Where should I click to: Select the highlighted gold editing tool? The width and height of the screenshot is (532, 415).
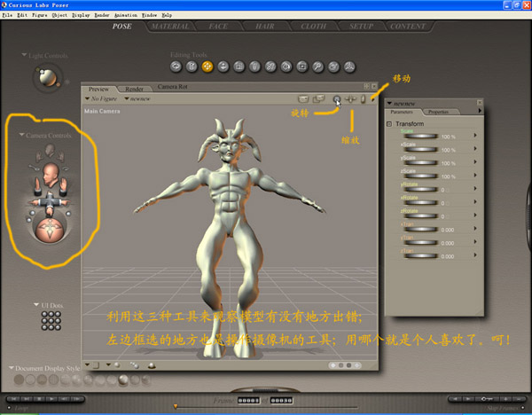pos(207,66)
